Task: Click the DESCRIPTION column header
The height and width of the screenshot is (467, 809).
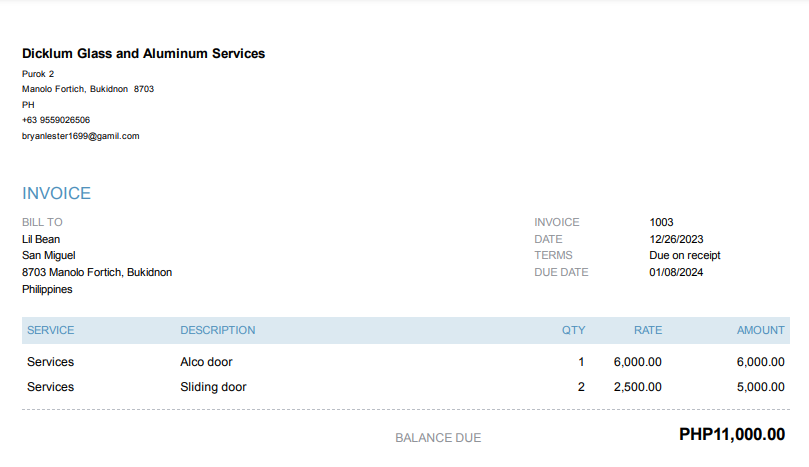Action: (x=217, y=330)
